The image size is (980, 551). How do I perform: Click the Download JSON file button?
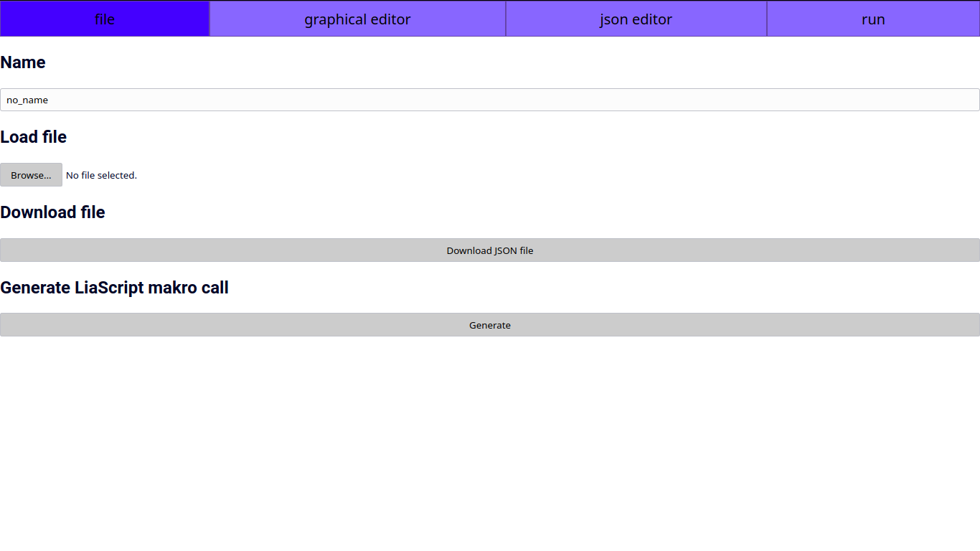(490, 250)
